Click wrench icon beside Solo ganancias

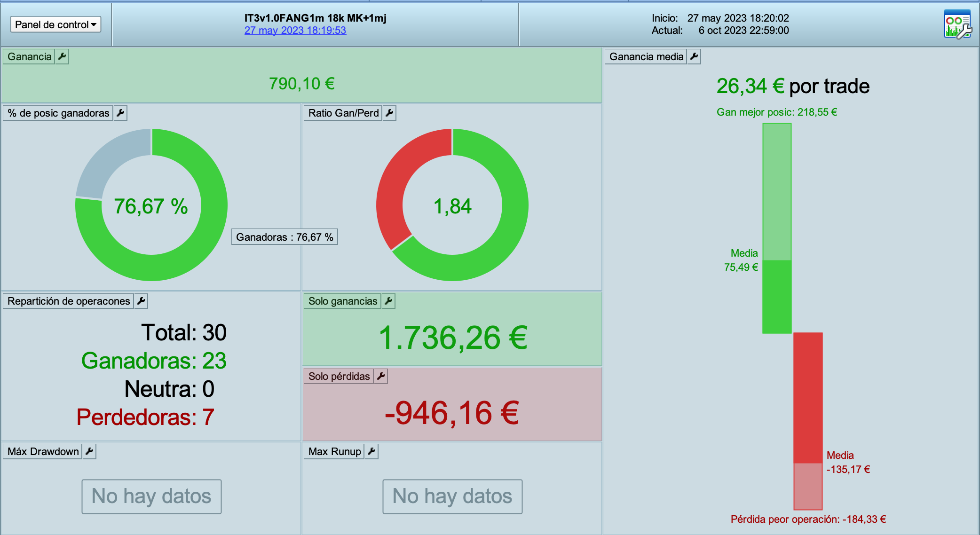[x=388, y=301]
